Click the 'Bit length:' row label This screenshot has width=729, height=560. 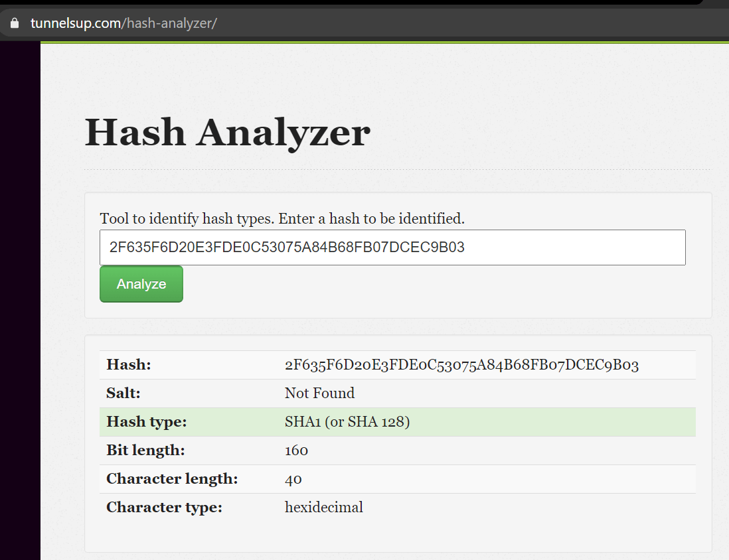pos(145,451)
